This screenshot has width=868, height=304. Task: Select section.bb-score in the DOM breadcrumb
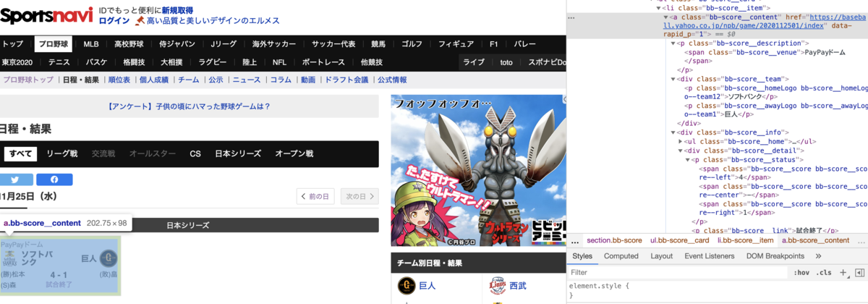coord(614,240)
